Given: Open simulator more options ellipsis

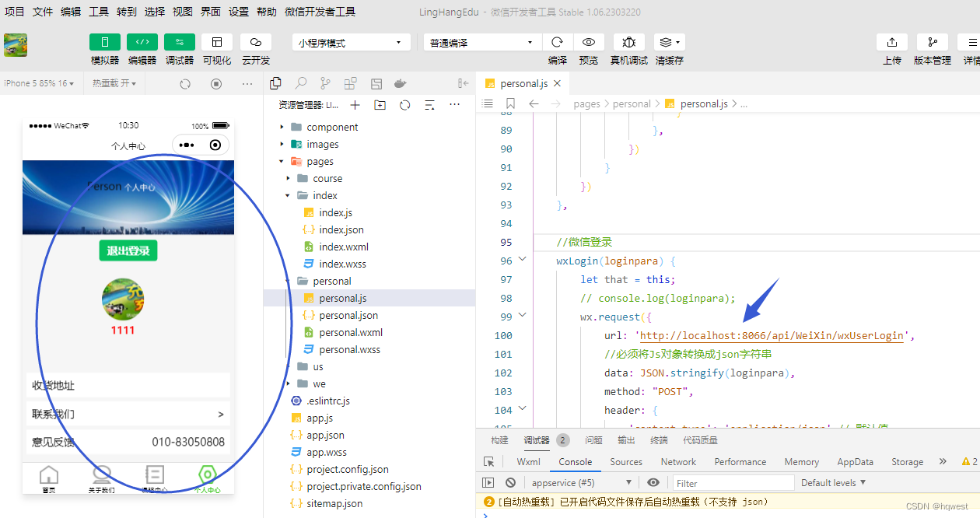Looking at the screenshot, I should tap(247, 84).
